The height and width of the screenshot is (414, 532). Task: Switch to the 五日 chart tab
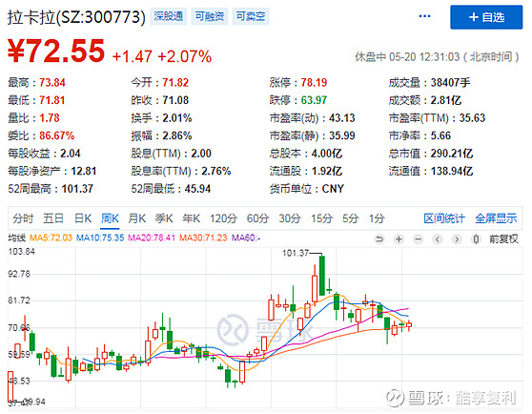click(x=53, y=218)
